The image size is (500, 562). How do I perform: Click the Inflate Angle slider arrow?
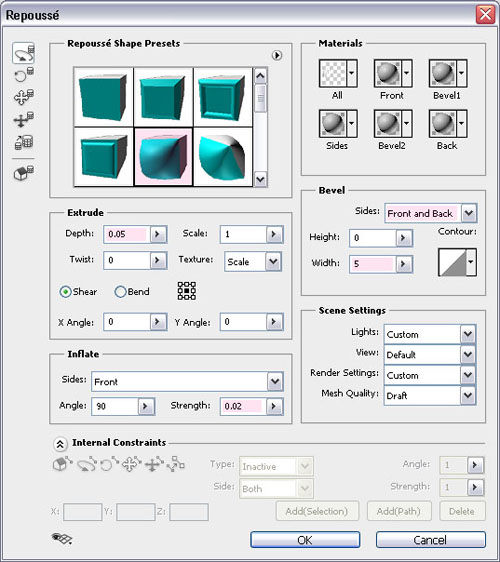point(146,406)
